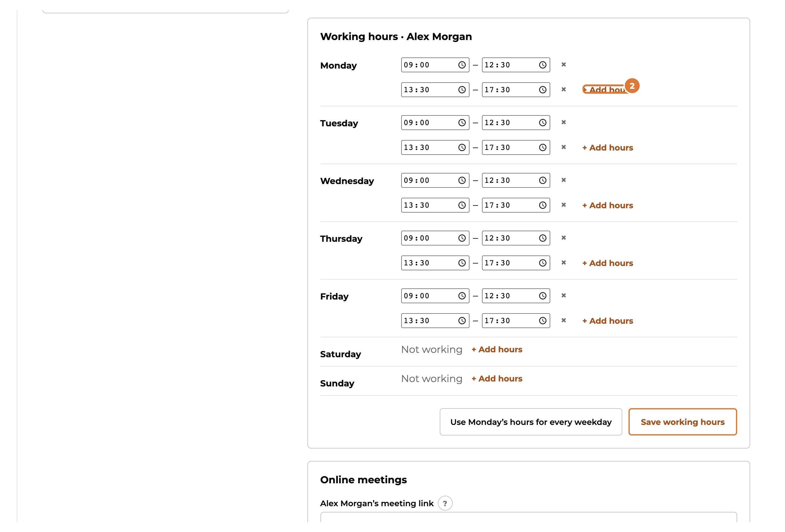
Task: Remove Monday's 13:30–17:30 time slot
Action: [x=563, y=89]
